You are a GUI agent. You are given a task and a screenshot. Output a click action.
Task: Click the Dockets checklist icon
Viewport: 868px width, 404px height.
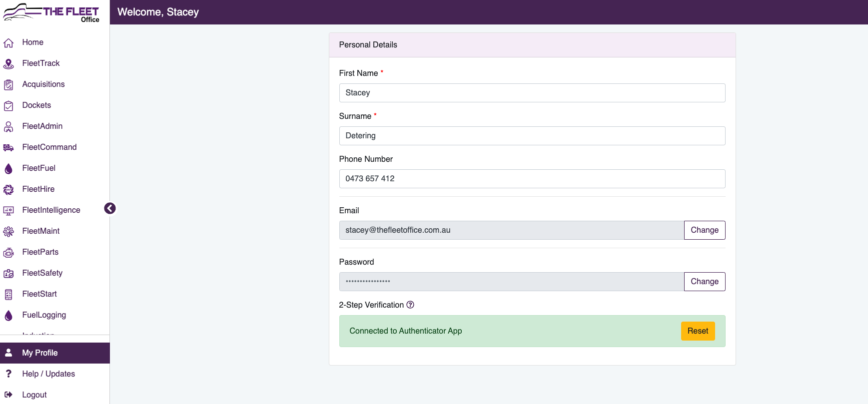pos(8,106)
